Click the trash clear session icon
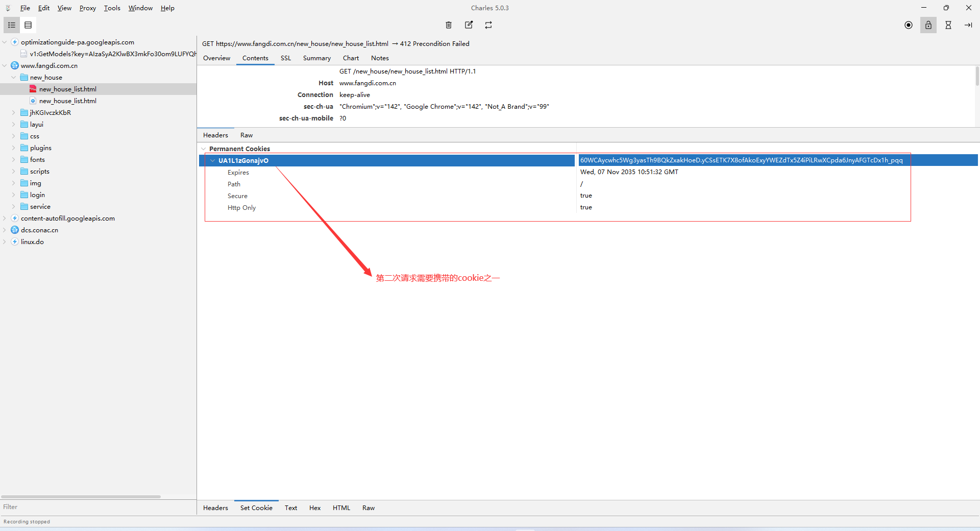Screen dimensions: 980x531 tap(449, 25)
